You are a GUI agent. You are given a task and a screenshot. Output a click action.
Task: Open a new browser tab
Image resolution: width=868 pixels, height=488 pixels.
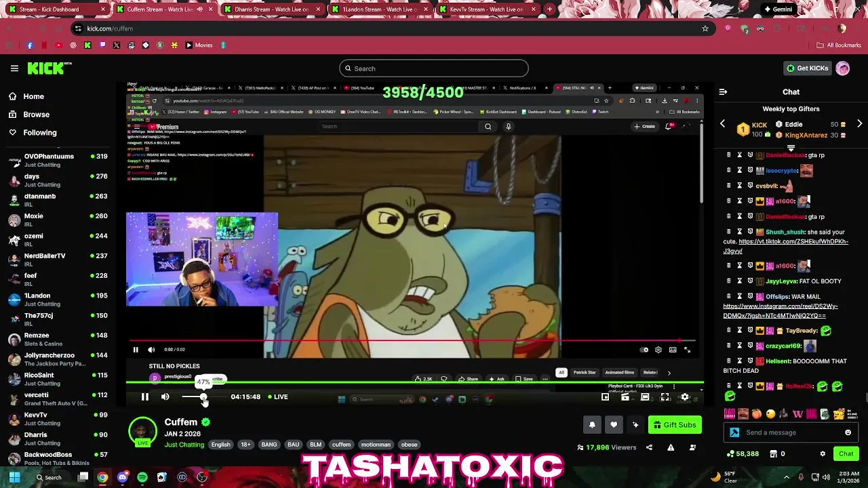pyautogui.click(x=549, y=9)
